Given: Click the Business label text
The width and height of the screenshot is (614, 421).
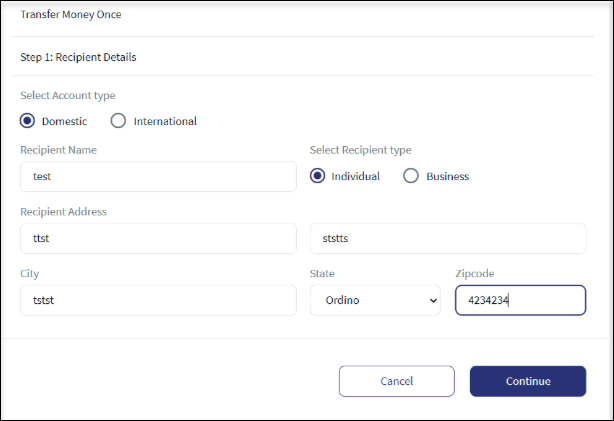Looking at the screenshot, I should [x=448, y=177].
